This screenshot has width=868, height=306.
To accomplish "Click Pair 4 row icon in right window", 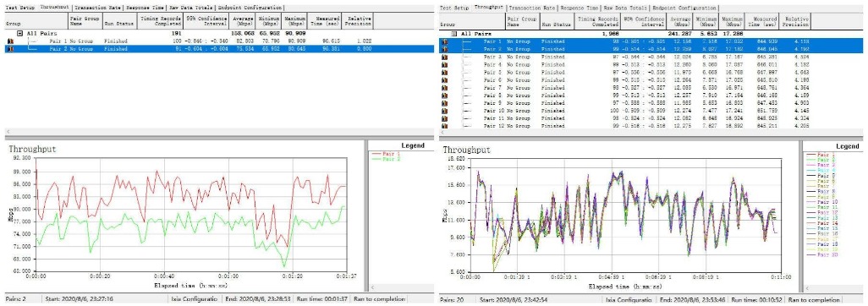I will point(444,65).
